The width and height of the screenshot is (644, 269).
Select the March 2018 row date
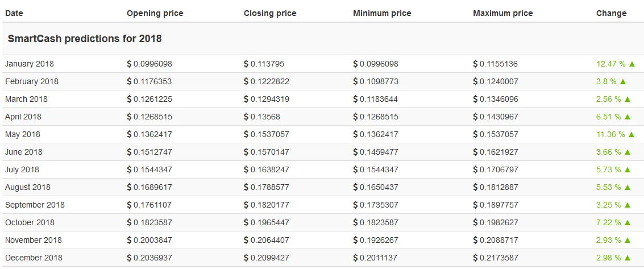tap(26, 99)
